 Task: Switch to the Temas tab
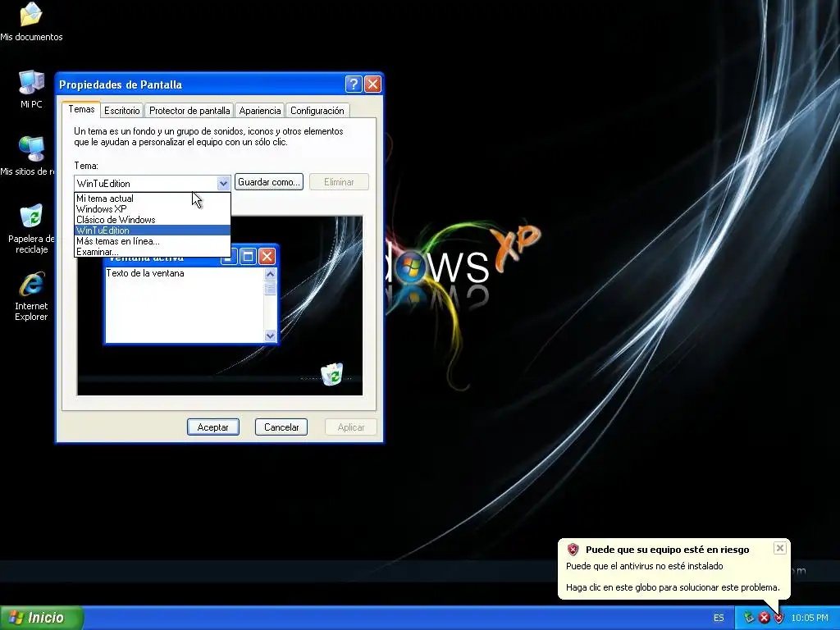[81, 109]
